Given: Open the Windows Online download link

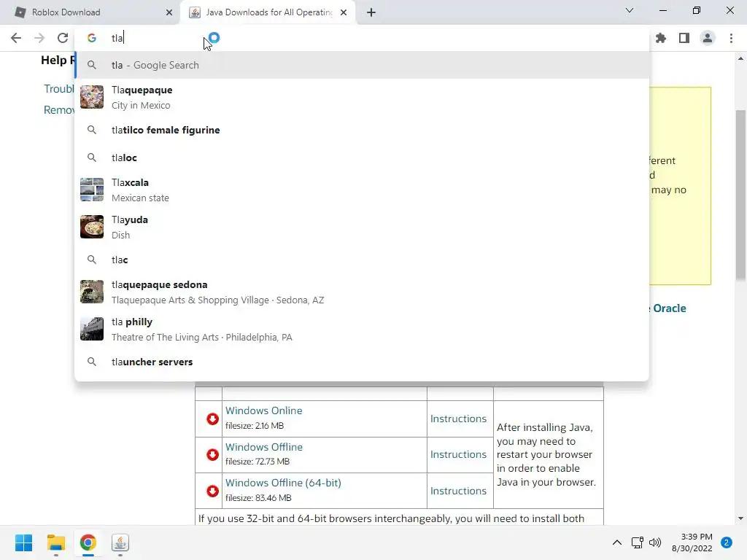Looking at the screenshot, I should 263,411.
